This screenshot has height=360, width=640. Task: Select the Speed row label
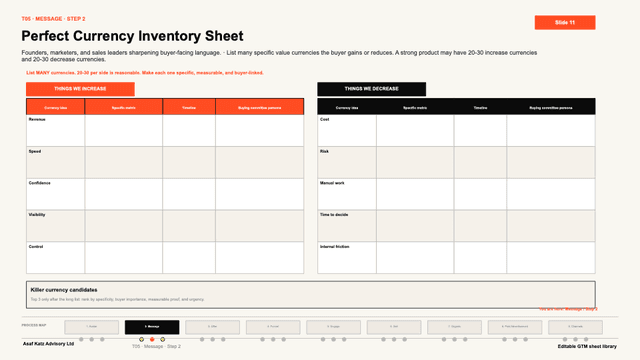[35, 151]
